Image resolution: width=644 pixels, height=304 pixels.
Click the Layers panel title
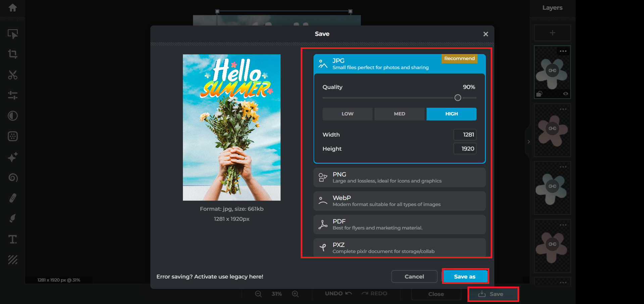[x=552, y=8]
